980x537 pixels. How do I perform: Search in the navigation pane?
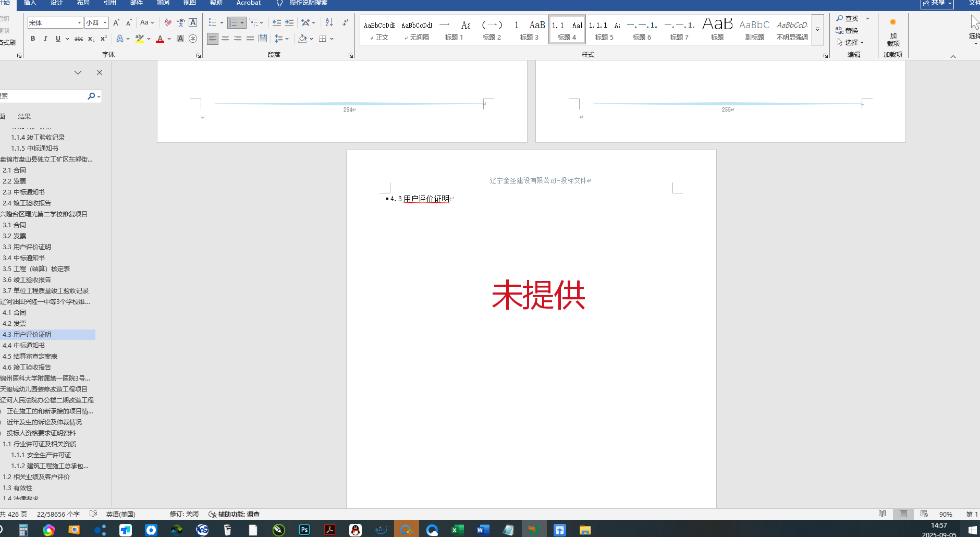point(91,96)
